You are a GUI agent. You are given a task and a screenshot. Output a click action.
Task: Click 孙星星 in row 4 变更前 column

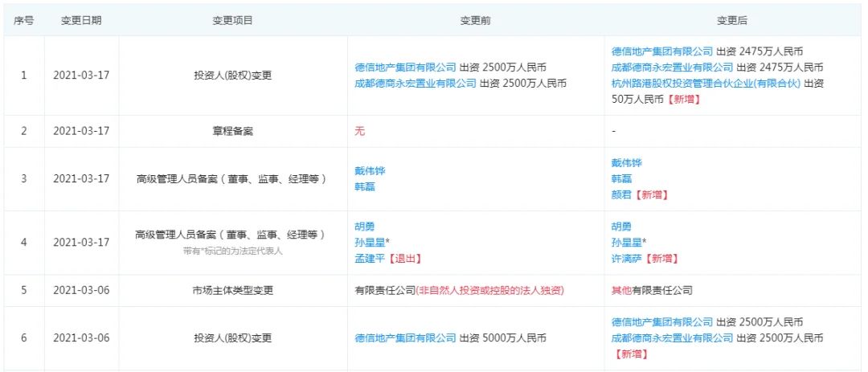[x=370, y=243]
